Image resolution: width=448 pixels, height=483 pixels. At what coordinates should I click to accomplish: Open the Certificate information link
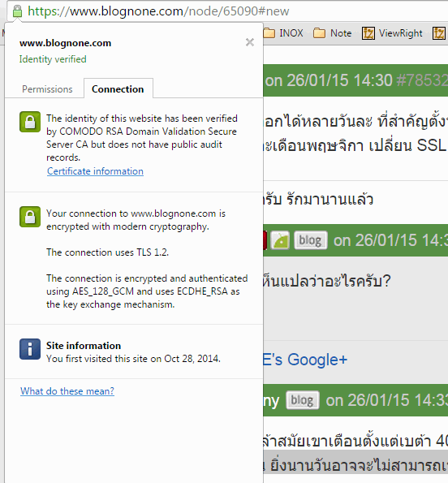pos(95,171)
